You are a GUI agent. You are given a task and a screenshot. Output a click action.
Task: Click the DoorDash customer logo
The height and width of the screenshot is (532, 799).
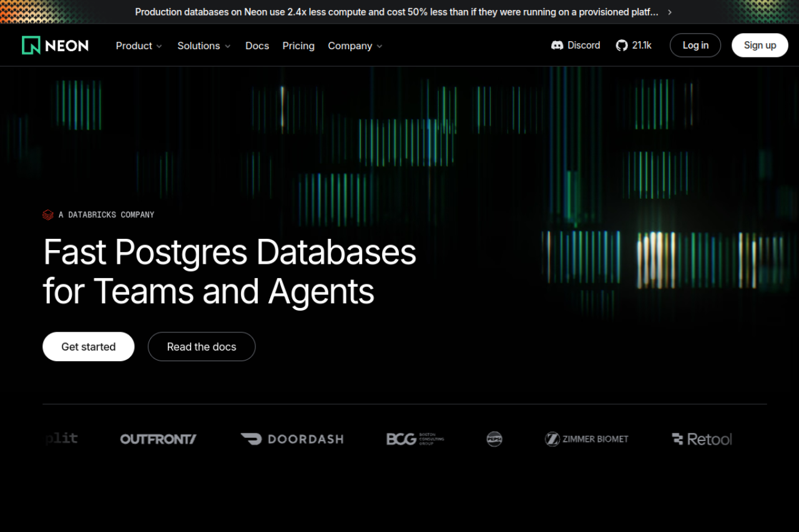pyautogui.click(x=292, y=439)
